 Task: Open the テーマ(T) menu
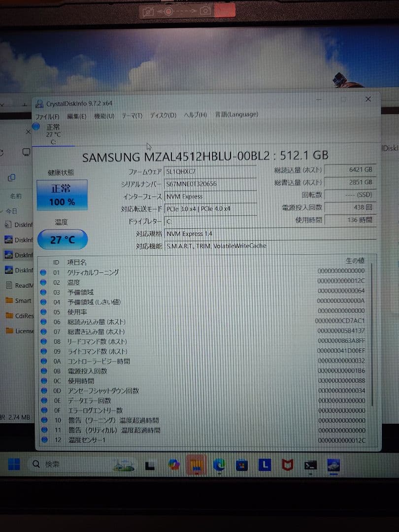coord(132,114)
